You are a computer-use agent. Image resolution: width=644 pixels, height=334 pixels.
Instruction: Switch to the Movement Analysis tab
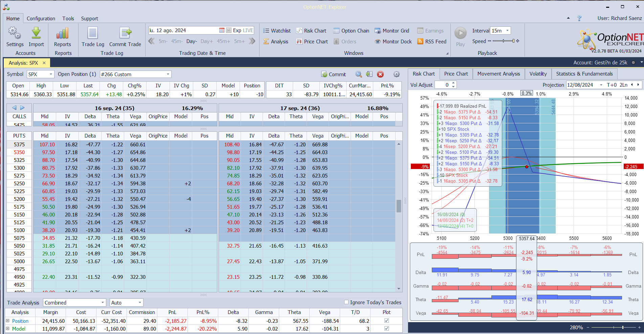coord(498,74)
